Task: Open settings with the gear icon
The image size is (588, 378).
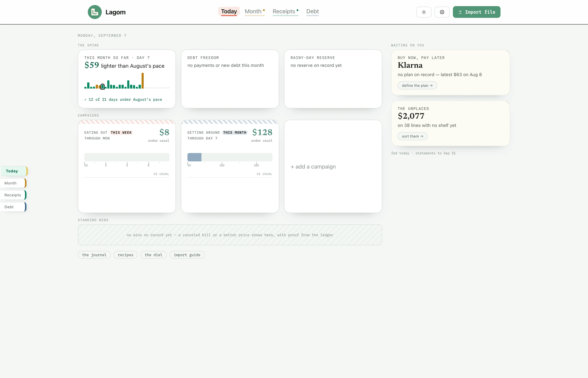Action: (x=442, y=12)
